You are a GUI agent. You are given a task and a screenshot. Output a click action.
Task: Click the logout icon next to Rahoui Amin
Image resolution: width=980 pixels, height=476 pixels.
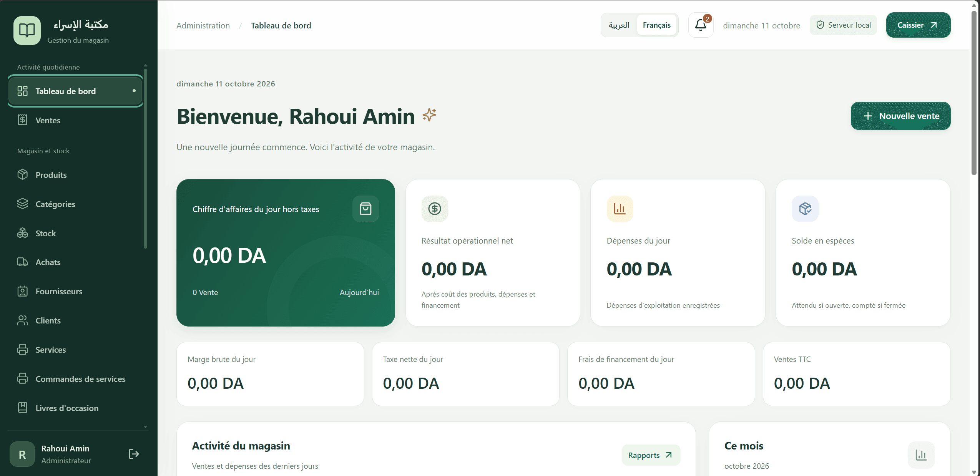(134, 454)
